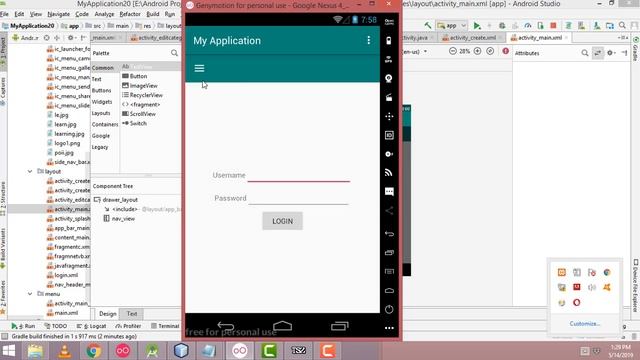Image resolution: width=640 pixels, height=360 pixels.
Task: Open Attributes panel gear settings
Action: pos(611,53)
